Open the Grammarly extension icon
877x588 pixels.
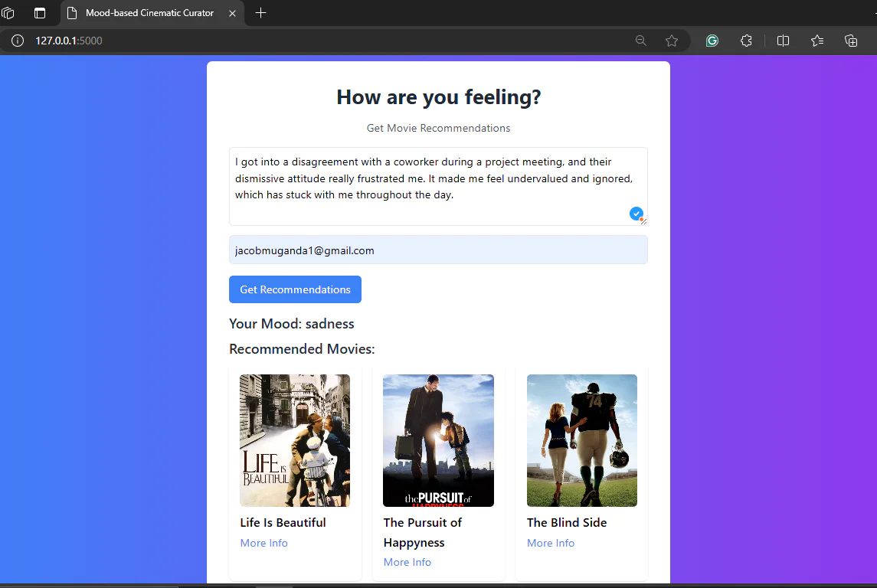pos(712,41)
